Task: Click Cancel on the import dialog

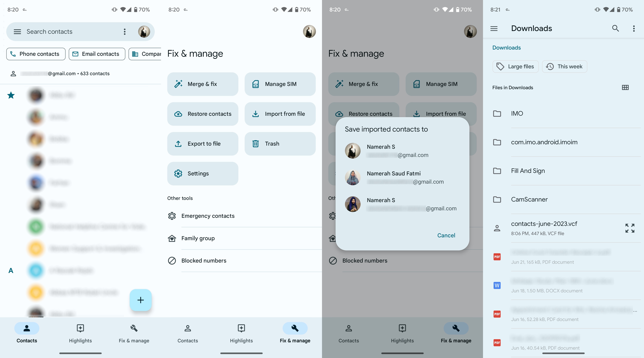Action: (x=446, y=234)
